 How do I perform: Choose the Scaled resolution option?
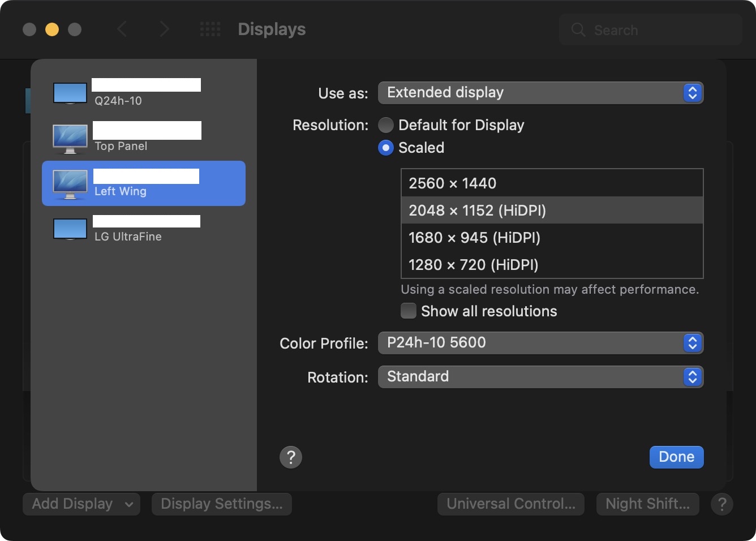[386, 148]
